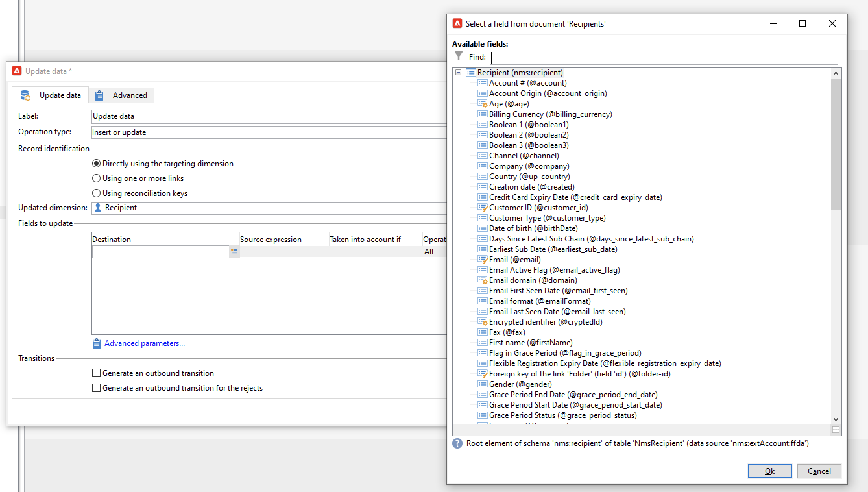Click the Find search input field
The height and width of the screenshot is (492, 868).
664,57
